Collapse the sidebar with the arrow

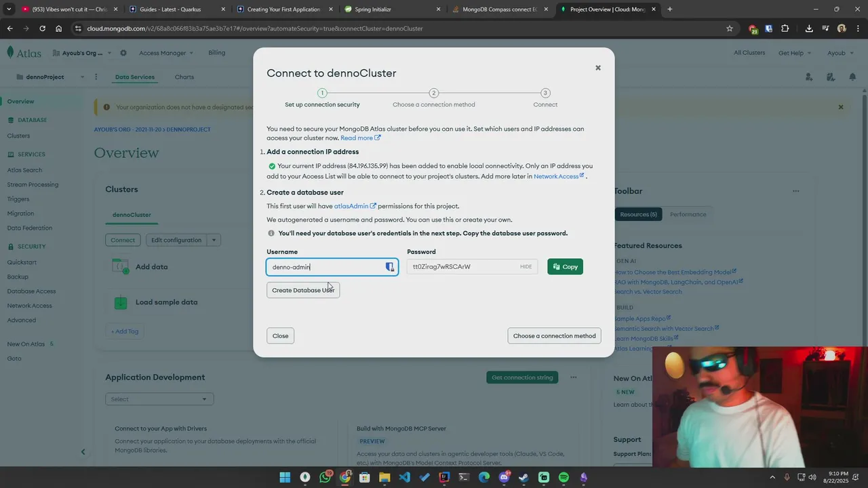[83, 451]
